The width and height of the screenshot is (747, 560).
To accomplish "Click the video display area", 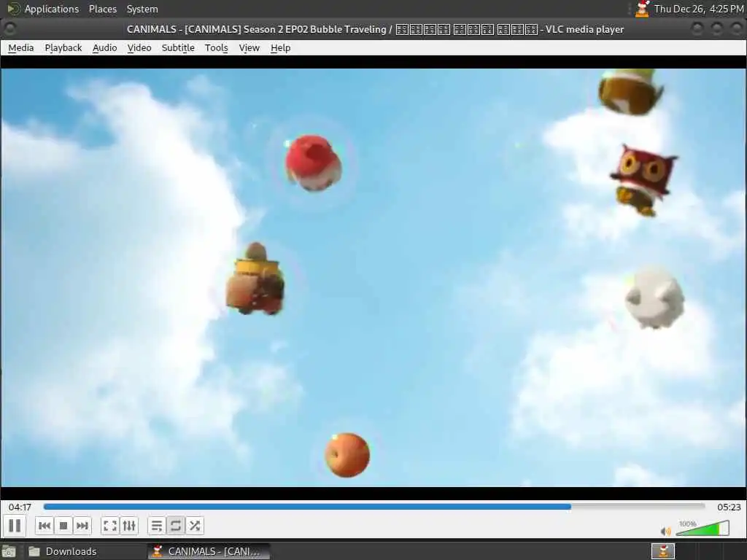I will (x=373, y=277).
